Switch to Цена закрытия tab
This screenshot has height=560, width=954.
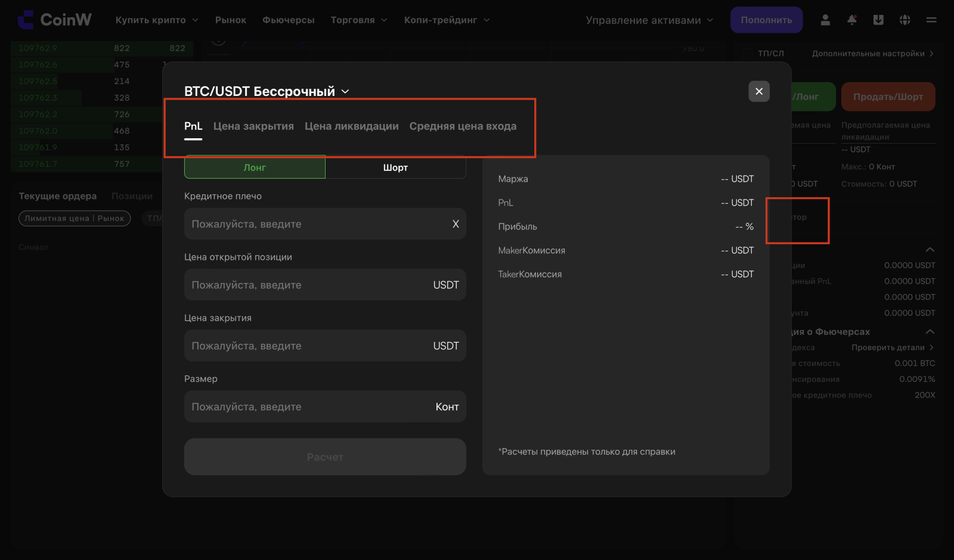tap(253, 126)
